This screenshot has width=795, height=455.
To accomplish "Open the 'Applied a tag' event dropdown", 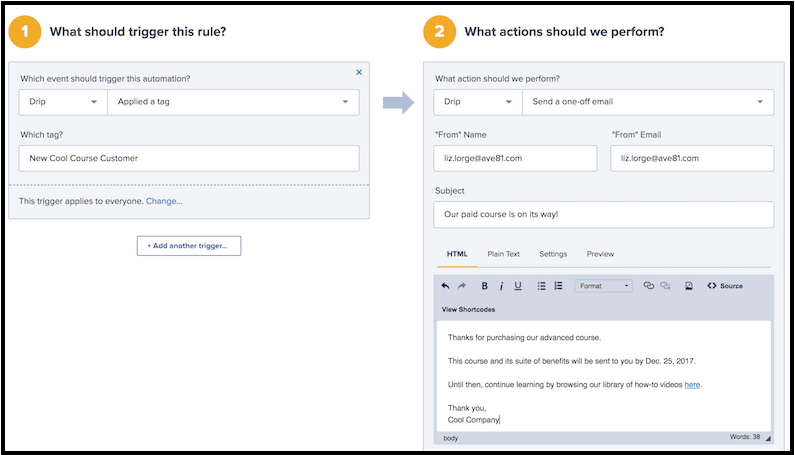I will click(x=233, y=102).
